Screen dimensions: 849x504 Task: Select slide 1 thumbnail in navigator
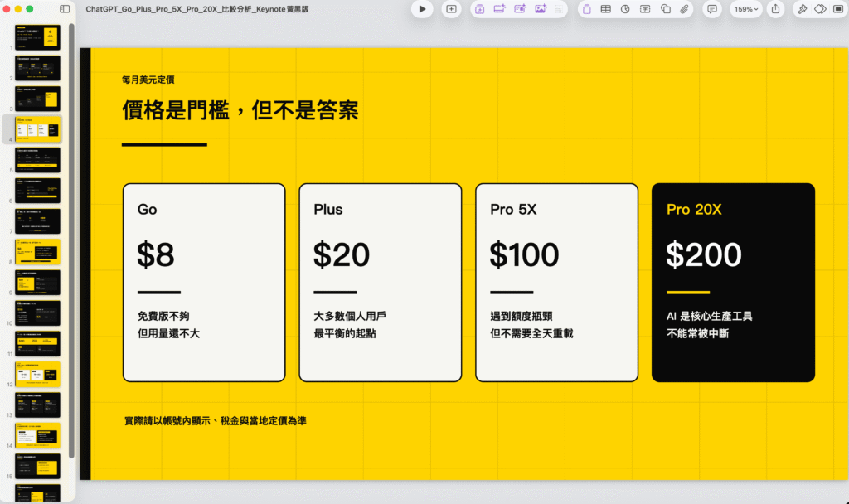[x=37, y=37]
